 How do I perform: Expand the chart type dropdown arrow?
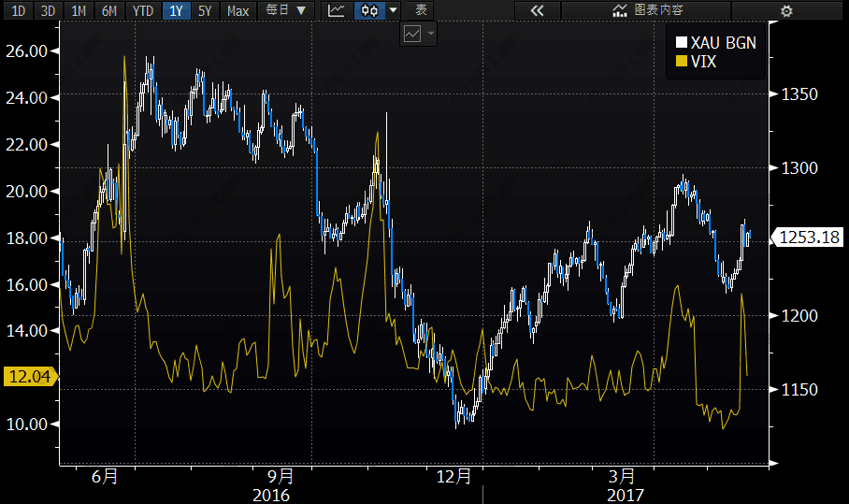tap(394, 10)
